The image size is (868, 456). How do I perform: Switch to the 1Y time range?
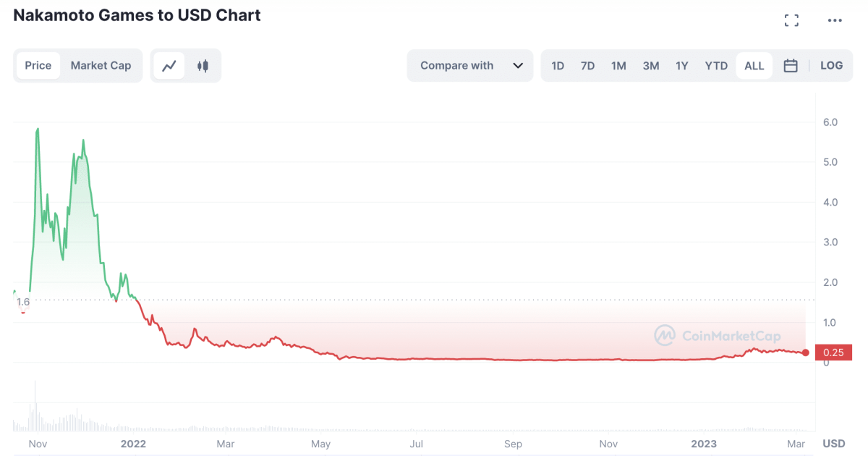point(681,65)
